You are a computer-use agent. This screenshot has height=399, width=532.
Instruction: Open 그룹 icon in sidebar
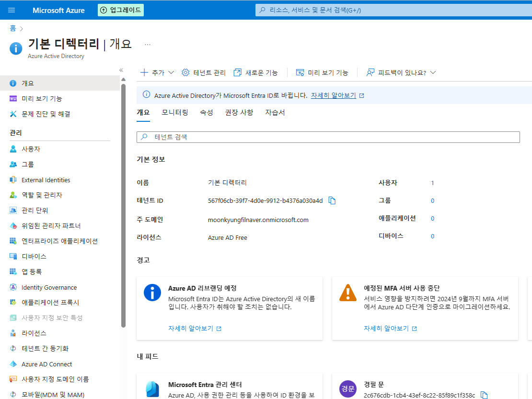point(13,164)
